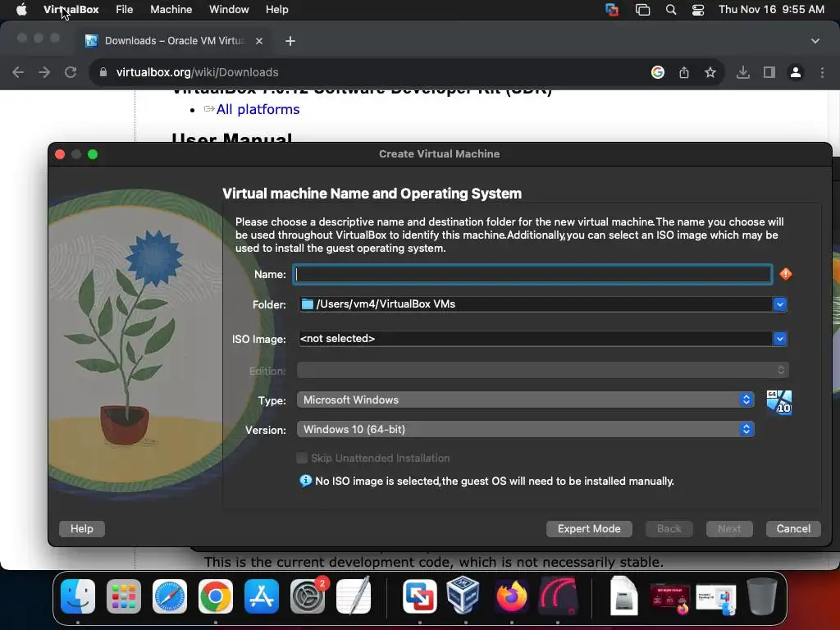Screen dimensions: 840x630
Task: Open the Trash in the dock
Action: pyautogui.click(x=762, y=596)
